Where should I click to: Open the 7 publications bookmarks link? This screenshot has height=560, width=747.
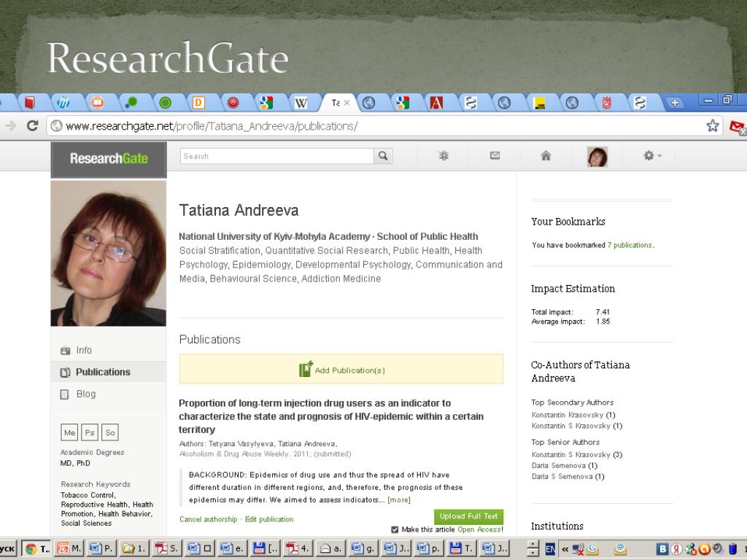point(630,245)
